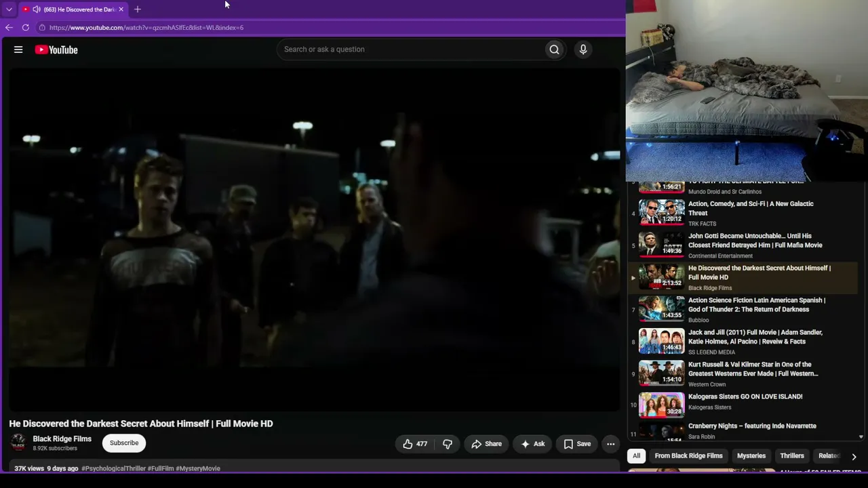
Task: Click the YouTube browser tab
Action: click(72, 9)
